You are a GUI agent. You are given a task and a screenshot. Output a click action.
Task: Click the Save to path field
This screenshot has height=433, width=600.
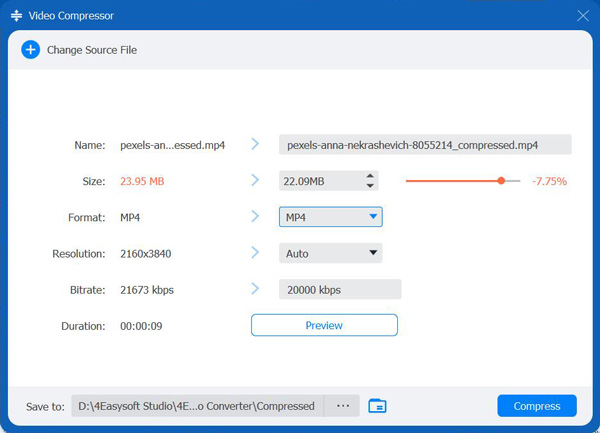point(197,406)
